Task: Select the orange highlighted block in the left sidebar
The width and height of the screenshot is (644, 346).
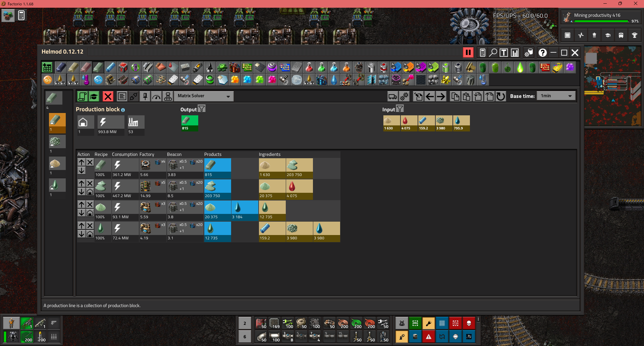Action: click(x=57, y=123)
